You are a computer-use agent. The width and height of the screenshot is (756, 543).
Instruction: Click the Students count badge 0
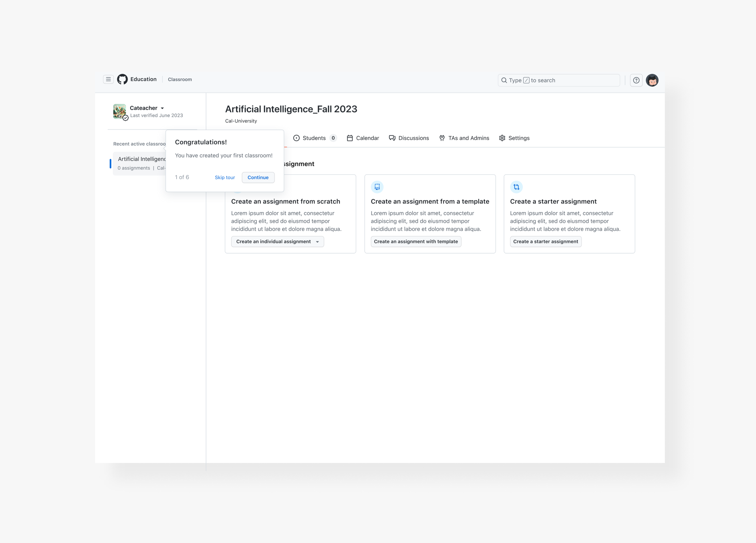(333, 138)
